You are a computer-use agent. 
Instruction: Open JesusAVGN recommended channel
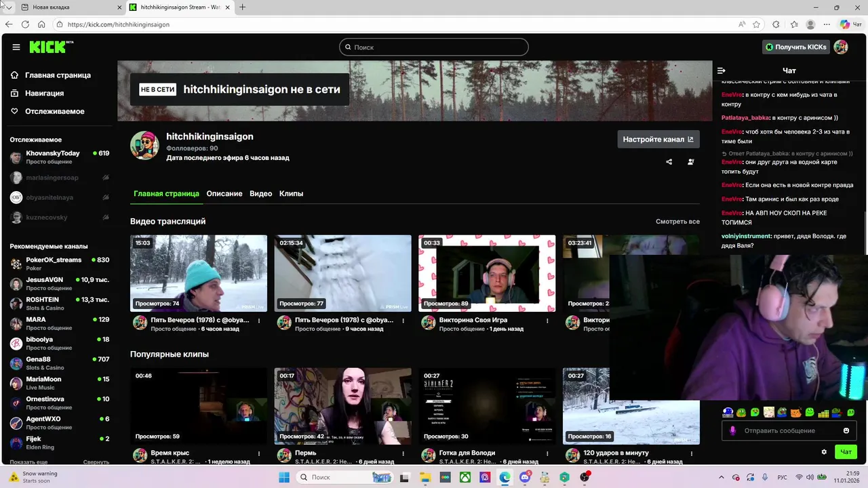pos(60,283)
